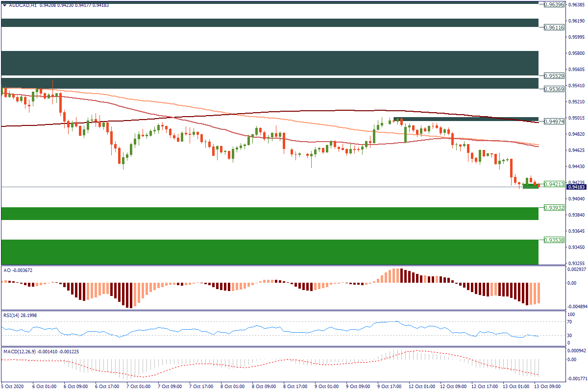Open the chart menu triangle beside AUDCAD,H1
Image resolution: width=588 pixels, height=392 pixels.
pyautogui.click(x=4, y=5)
